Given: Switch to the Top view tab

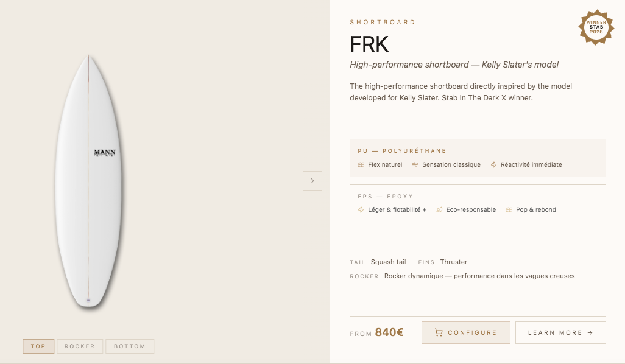Looking at the screenshot, I should [38, 346].
